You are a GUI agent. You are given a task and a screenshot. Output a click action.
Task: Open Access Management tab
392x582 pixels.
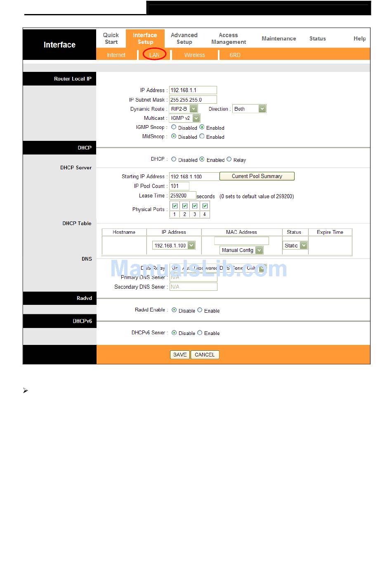pos(229,38)
